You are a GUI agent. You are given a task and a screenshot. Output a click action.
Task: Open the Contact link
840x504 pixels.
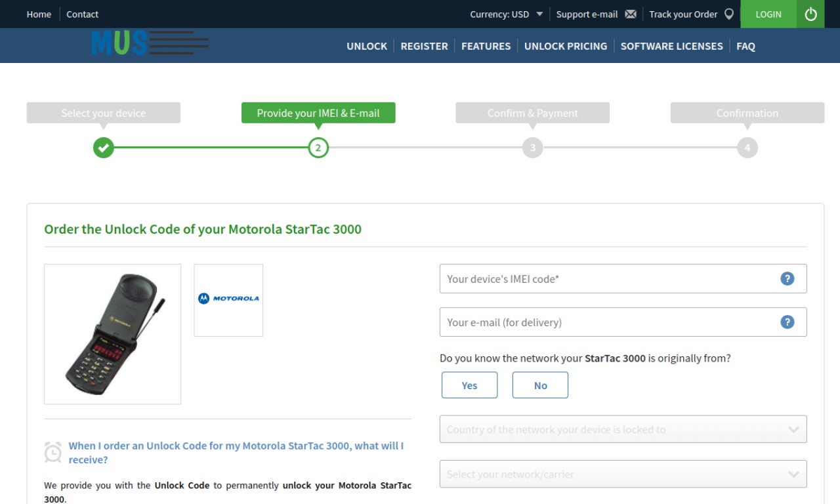82,14
